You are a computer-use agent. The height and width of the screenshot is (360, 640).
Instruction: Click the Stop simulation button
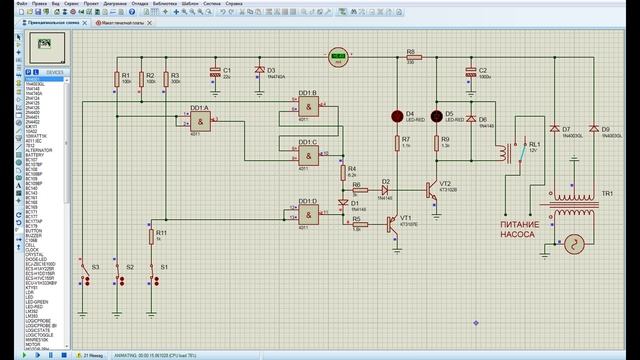click(x=64, y=355)
